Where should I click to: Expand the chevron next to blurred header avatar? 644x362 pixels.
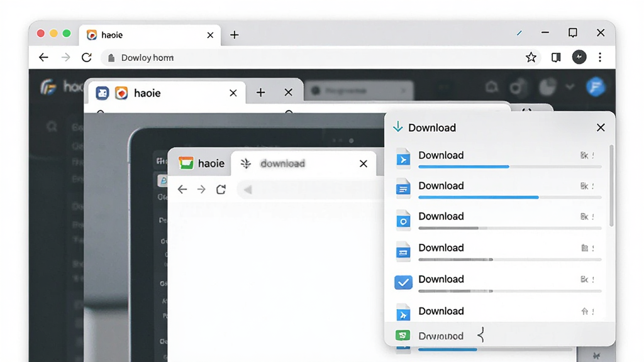570,87
